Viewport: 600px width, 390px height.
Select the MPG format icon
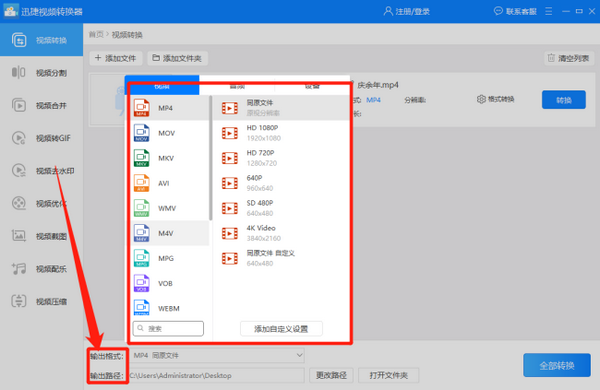coord(142,258)
